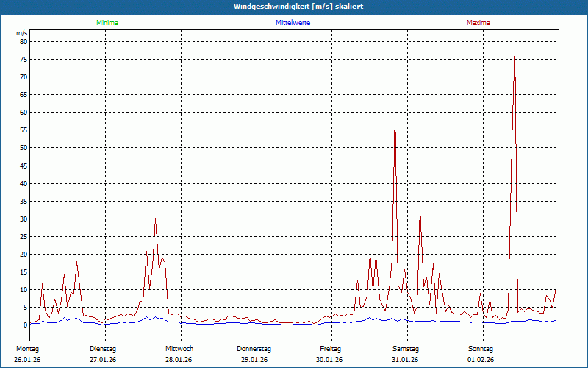The height and width of the screenshot is (368, 588).
Task: Click the highest red peak near 80 m/s
Action: [514, 43]
